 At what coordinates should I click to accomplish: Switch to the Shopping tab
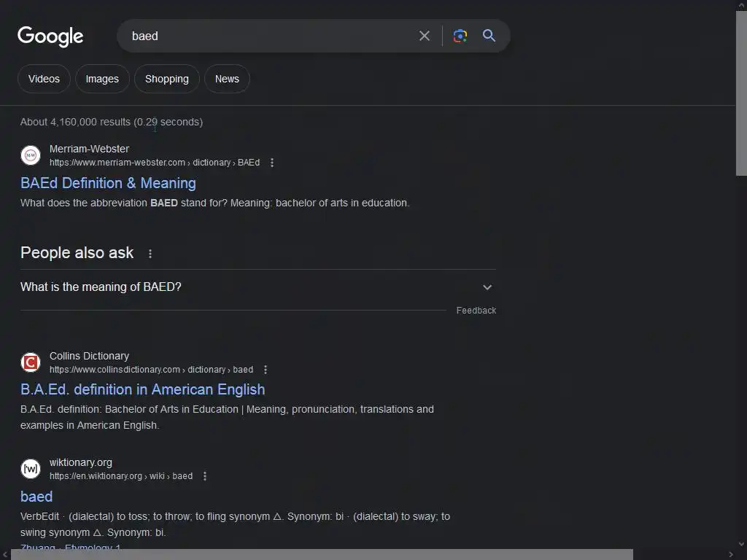coord(167,79)
